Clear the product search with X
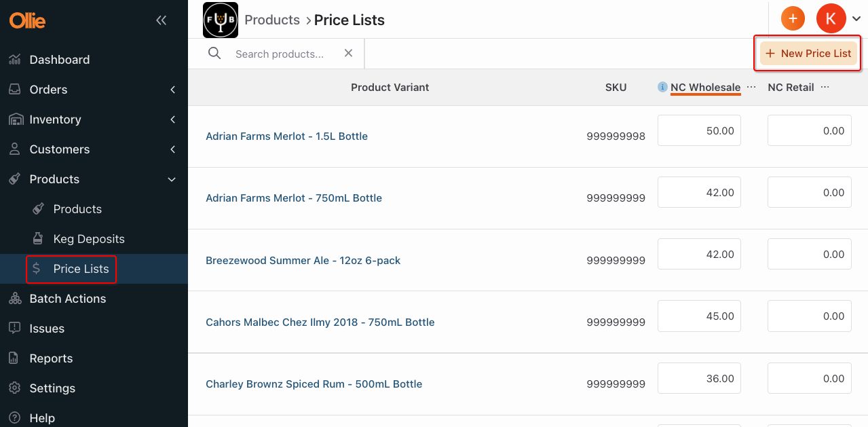868x427 pixels. (x=348, y=53)
